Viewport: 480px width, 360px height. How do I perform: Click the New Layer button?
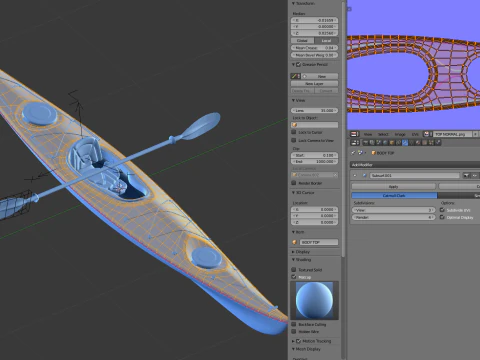(314, 84)
